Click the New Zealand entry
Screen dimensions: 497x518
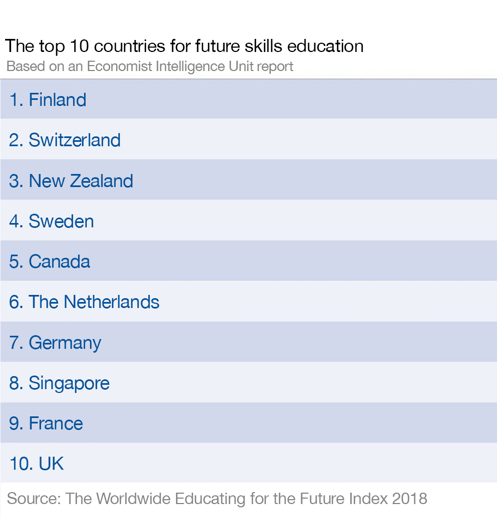coord(248,180)
